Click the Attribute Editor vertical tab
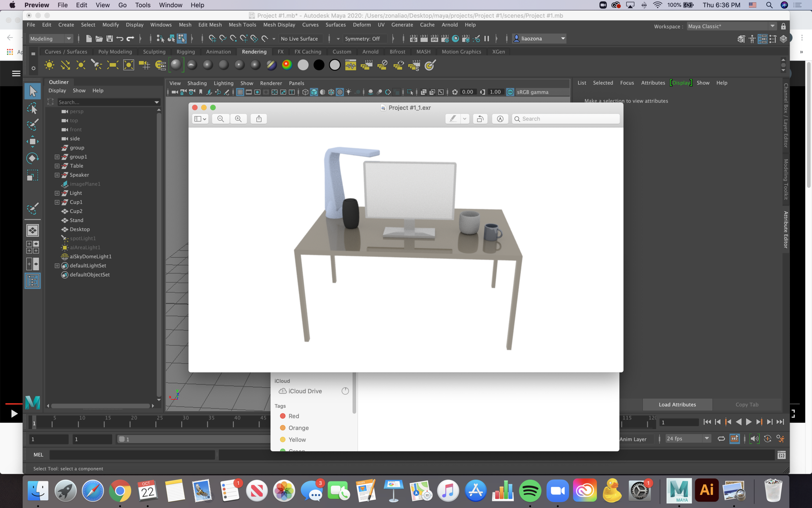 (x=786, y=230)
